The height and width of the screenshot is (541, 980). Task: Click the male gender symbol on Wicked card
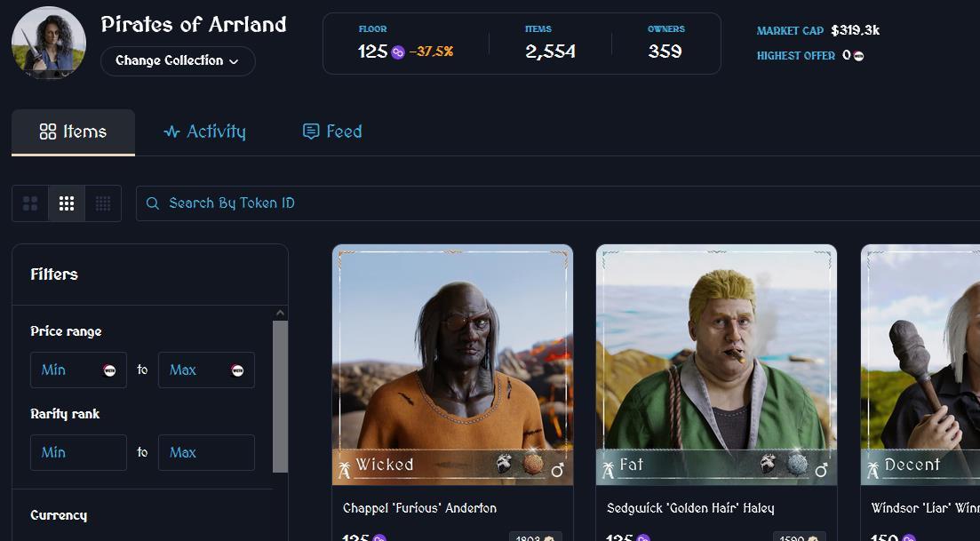(557, 469)
